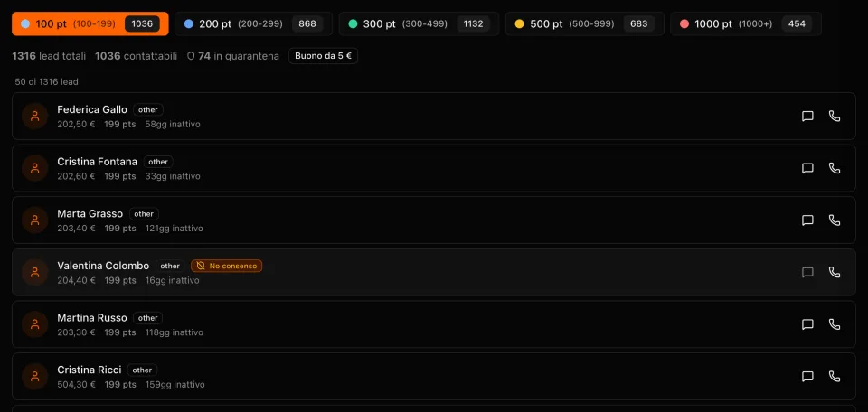
Task: Click '504,30 €' amount
Action: click(76, 384)
